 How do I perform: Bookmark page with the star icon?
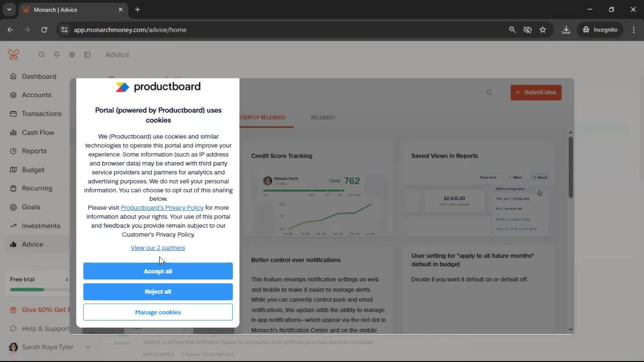(x=543, y=30)
